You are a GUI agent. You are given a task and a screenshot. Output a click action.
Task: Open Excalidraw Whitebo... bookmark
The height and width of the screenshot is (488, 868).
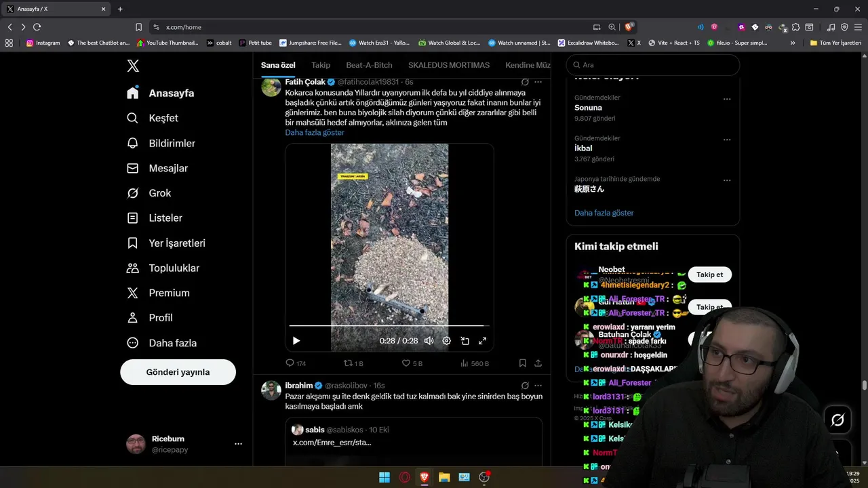tap(588, 43)
